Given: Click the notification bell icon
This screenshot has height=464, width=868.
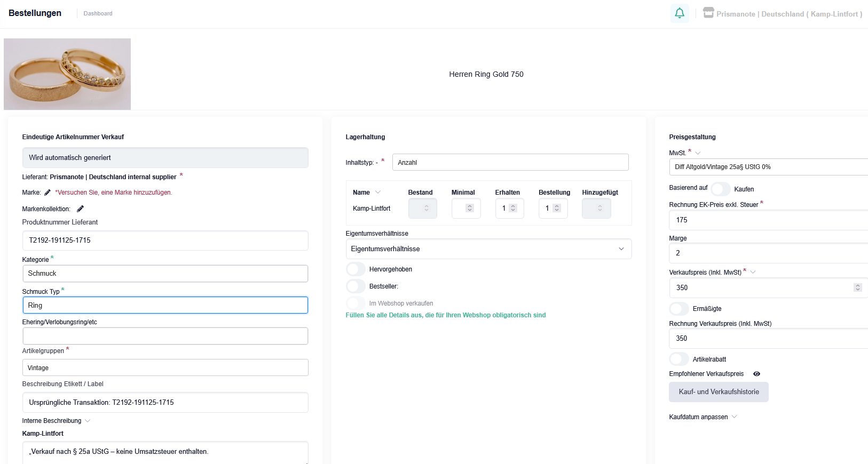Looking at the screenshot, I should click(679, 13).
